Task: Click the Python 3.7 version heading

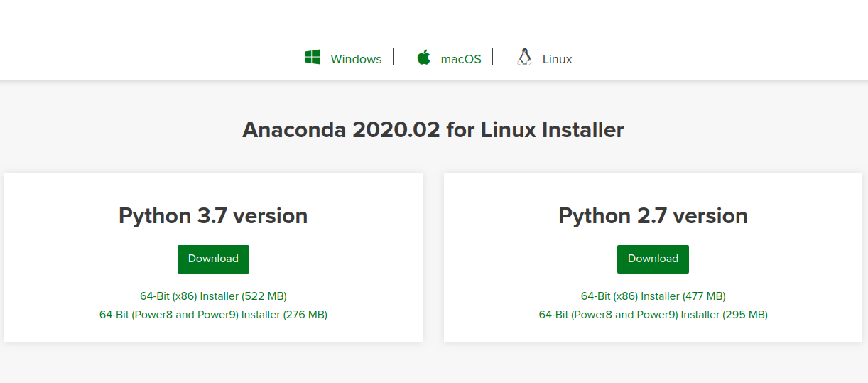Action: pos(213,215)
